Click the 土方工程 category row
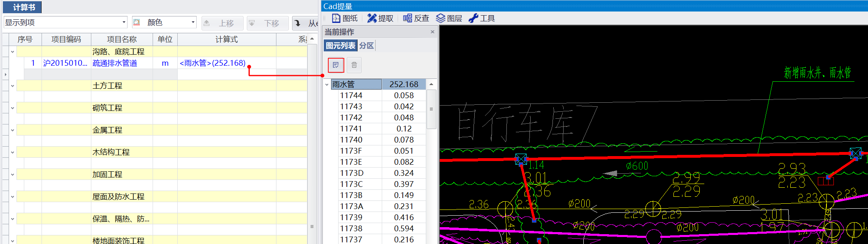This screenshot has width=868, height=244. [x=162, y=86]
